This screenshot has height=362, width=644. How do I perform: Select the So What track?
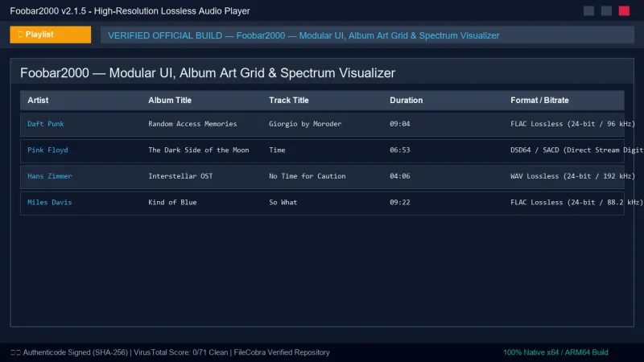click(x=283, y=203)
